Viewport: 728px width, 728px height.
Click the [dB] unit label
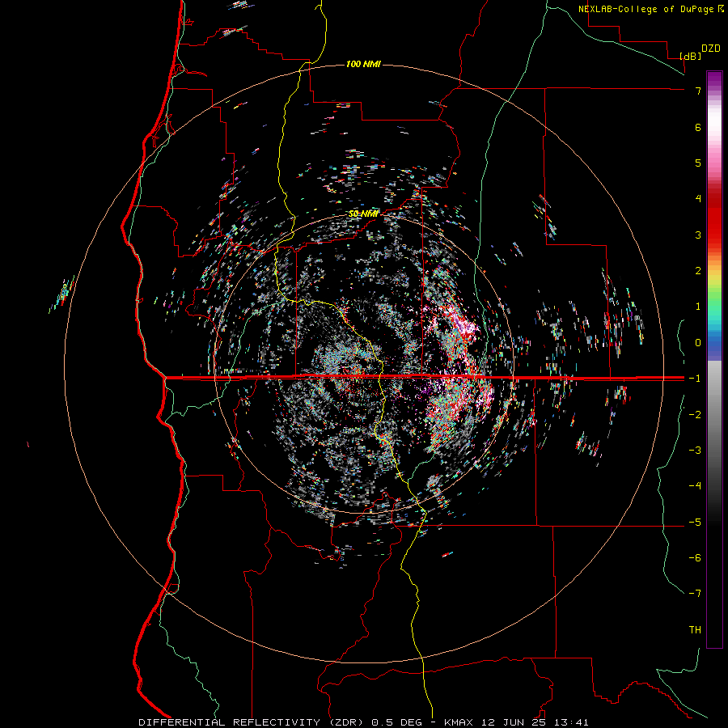(x=691, y=56)
